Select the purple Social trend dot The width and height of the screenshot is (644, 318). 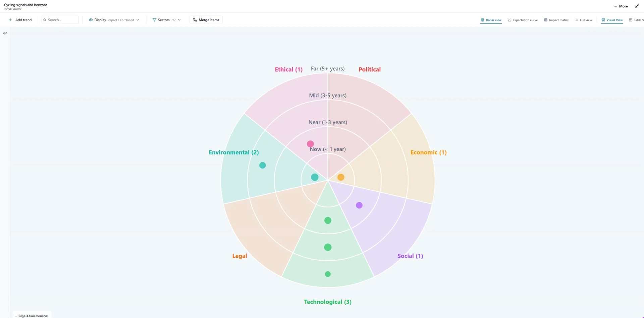tap(359, 205)
